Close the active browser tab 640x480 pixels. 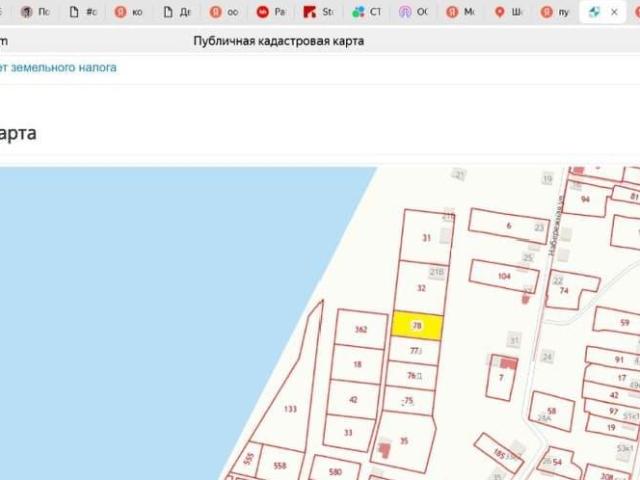614,12
